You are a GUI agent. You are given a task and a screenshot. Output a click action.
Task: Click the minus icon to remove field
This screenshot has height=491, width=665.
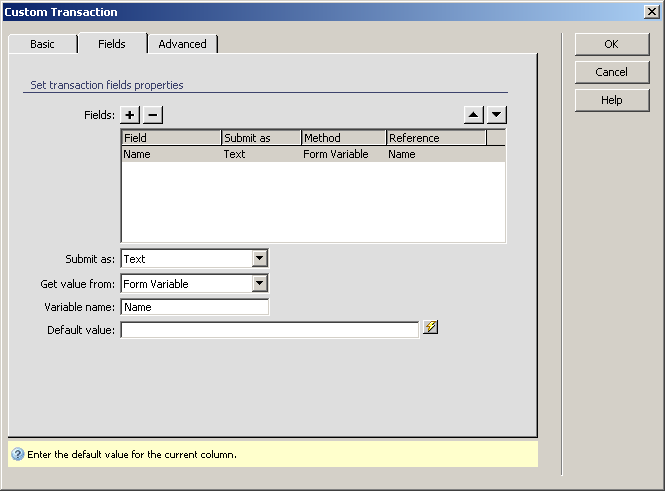pyautogui.click(x=152, y=115)
